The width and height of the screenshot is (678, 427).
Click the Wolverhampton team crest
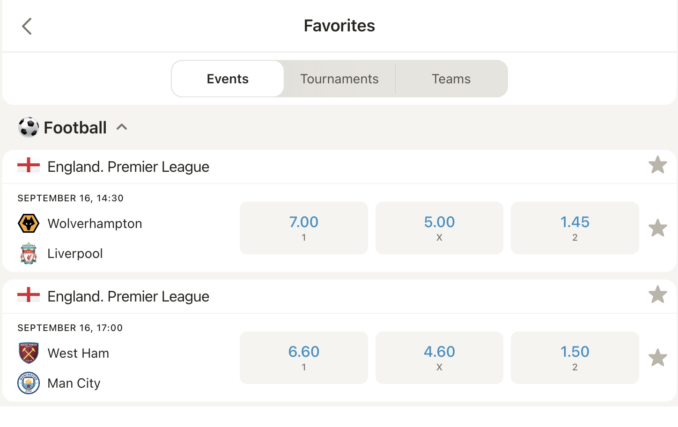pyautogui.click(x=29, y=223)
